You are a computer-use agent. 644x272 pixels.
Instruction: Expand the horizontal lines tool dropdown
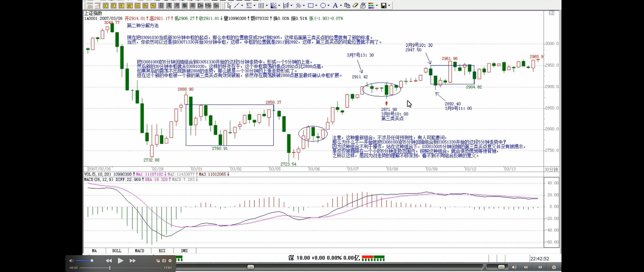tap(254, 6)
